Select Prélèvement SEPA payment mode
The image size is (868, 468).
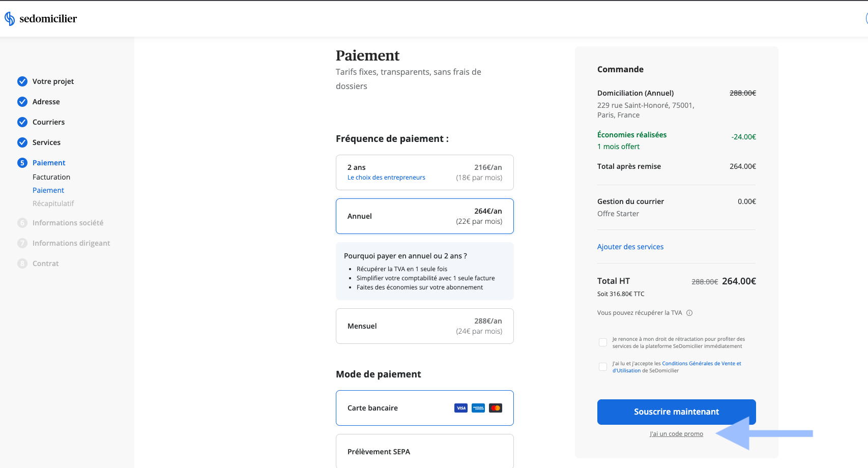point(425,451)
